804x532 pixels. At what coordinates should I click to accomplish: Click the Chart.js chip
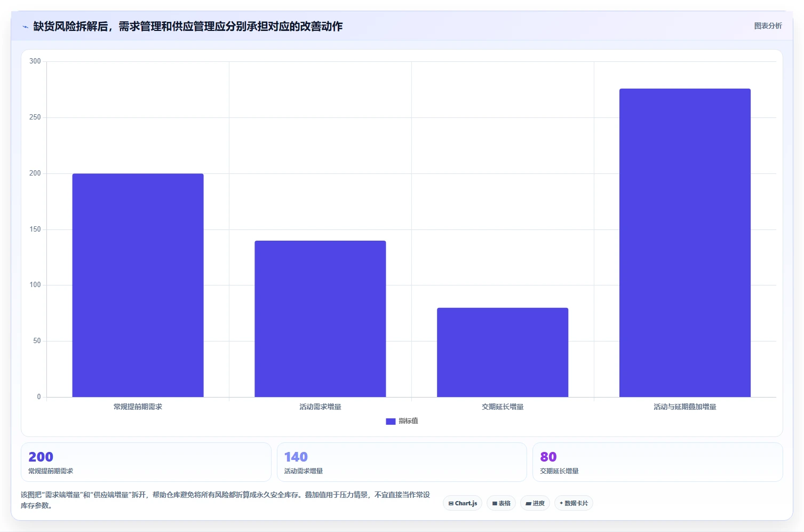tap(463, 503)
